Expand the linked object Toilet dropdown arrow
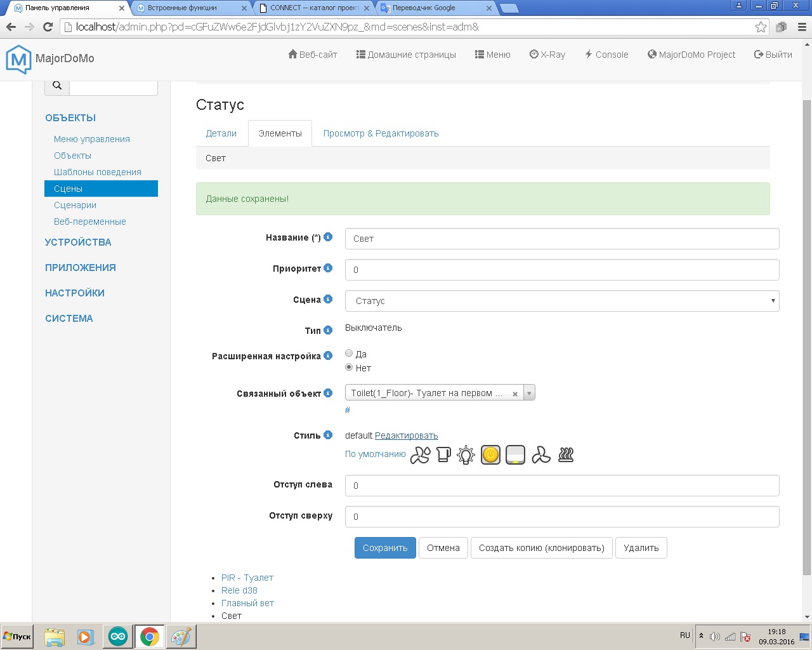 click(529, 393)
